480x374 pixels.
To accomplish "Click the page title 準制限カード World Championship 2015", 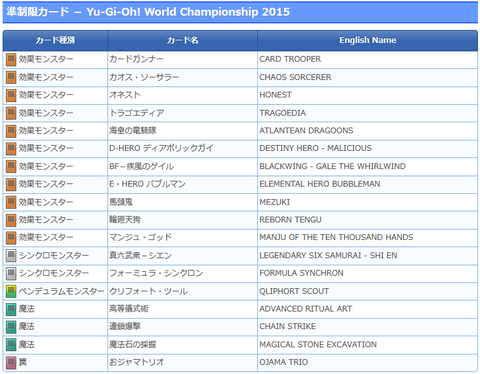I will point(148,12).
